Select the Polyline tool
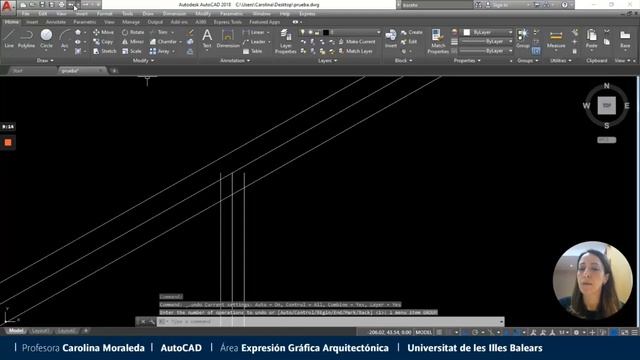 click(27, 39)
